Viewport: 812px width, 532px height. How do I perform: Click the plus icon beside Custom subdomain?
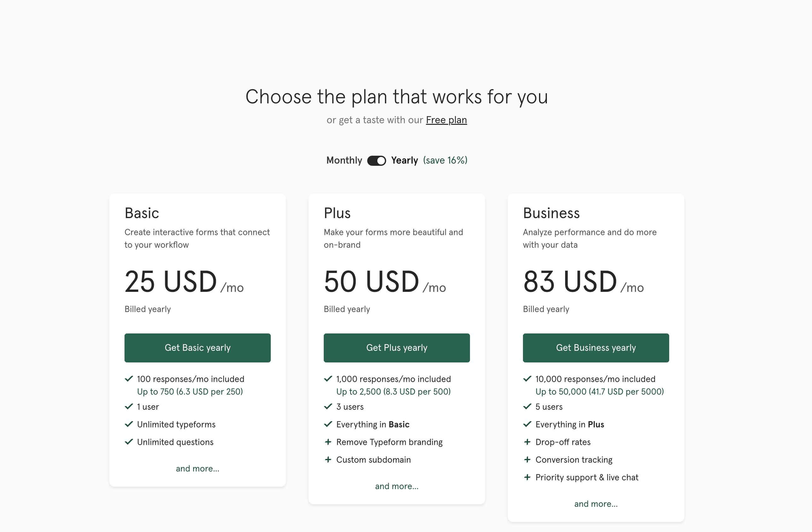(x=328, y=460)
